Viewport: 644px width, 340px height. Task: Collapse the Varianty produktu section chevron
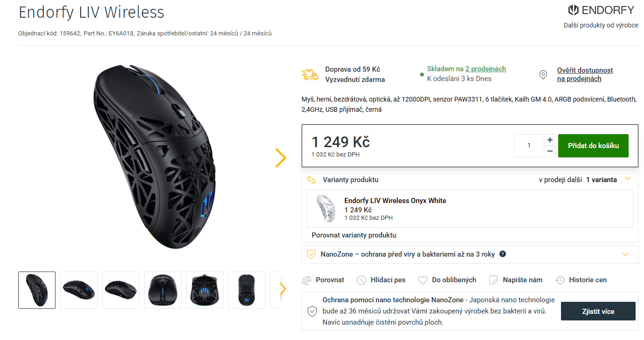627,179
